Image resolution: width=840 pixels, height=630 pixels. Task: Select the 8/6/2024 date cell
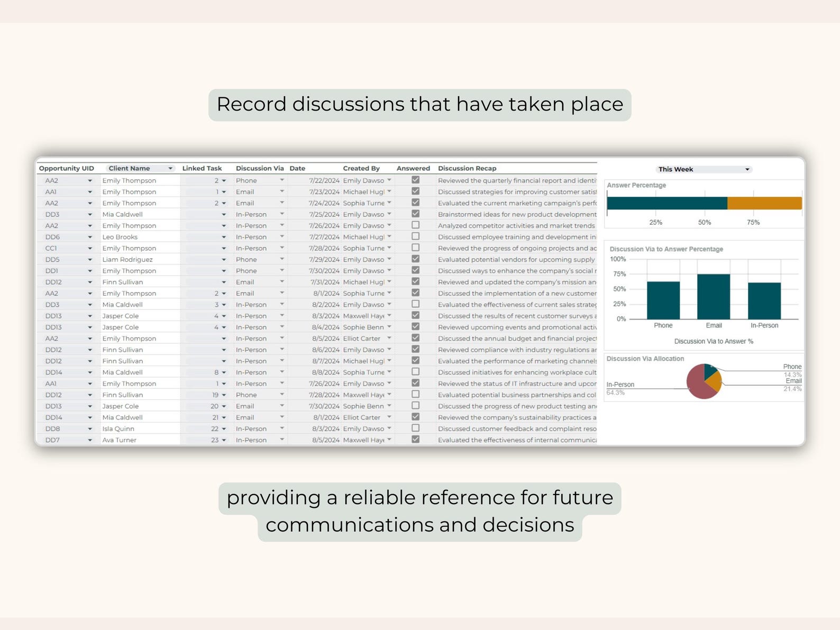tap(314, 350)
